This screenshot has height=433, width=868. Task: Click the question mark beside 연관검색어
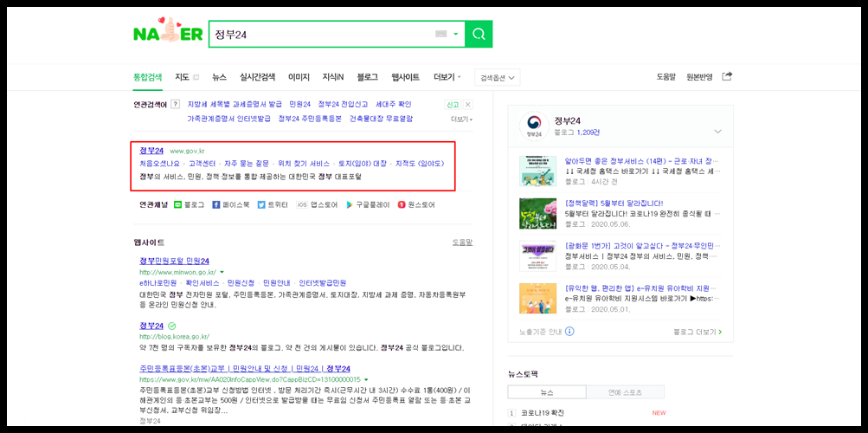[x=175, y=104]
